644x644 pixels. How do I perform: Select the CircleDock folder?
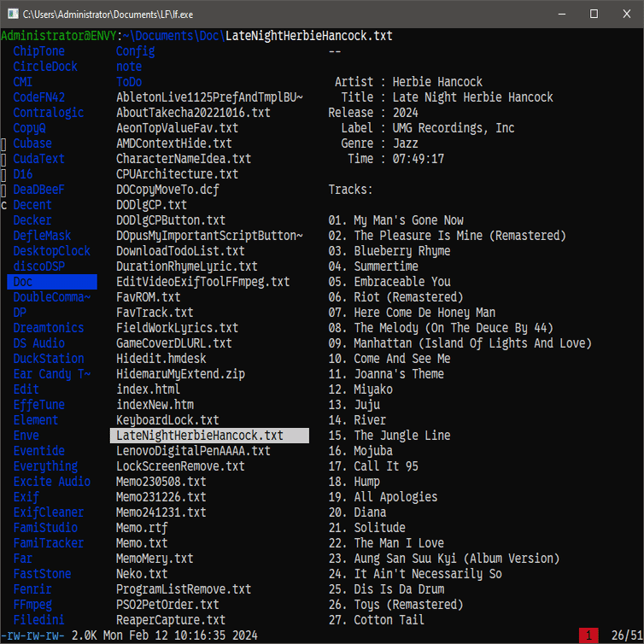tap(45, 67)
